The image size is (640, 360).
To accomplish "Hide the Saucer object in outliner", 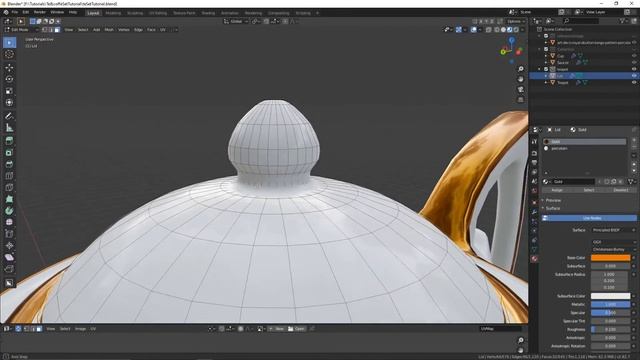I will [x=634, y=62].
